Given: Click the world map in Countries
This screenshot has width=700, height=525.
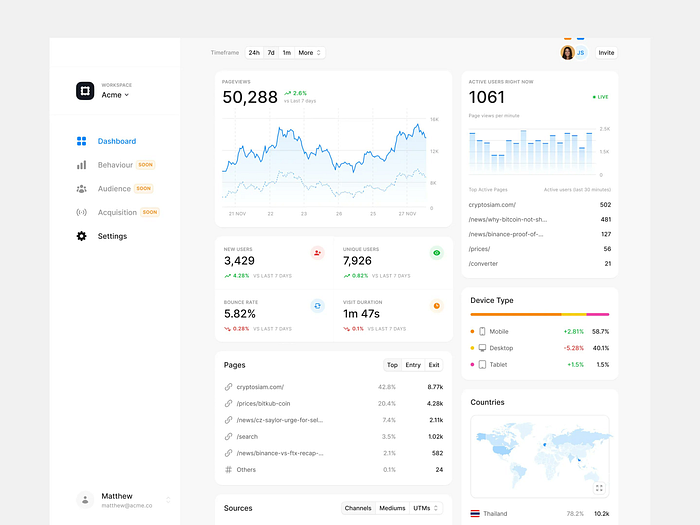Looking at the screenshot, I should 540,455.
